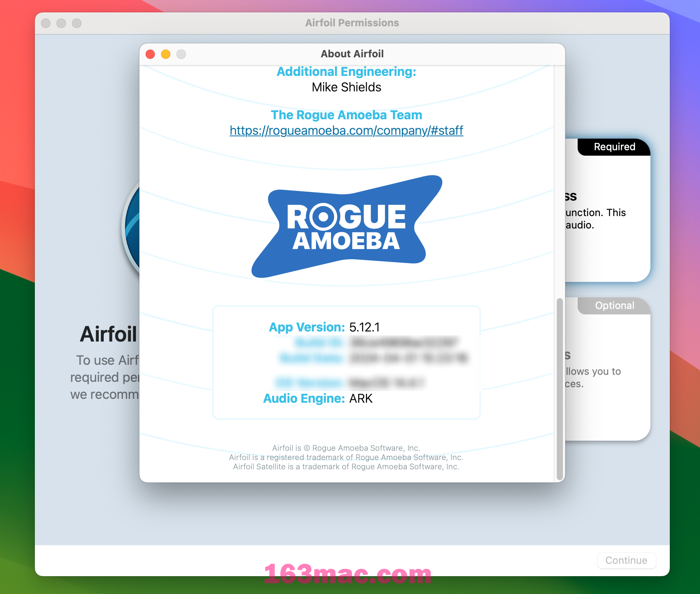The image size is (700, 594).
Task: Select the Required permission card
Action: point(608,210)
